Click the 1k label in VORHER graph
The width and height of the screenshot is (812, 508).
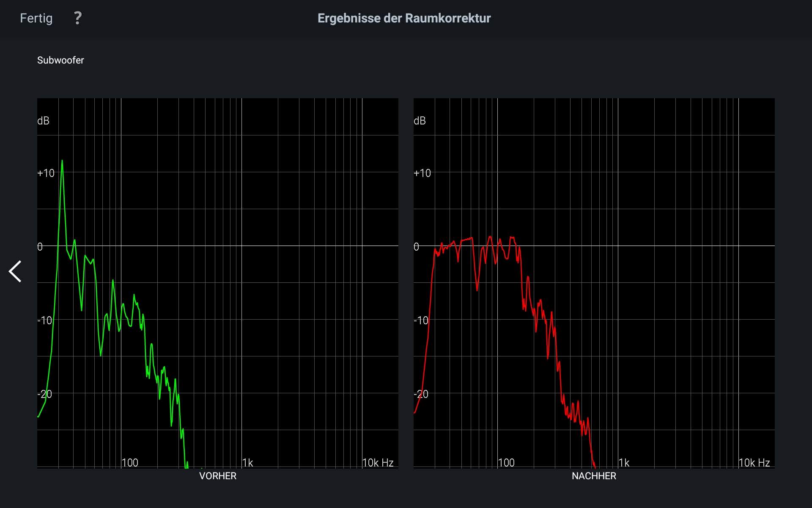248,463
